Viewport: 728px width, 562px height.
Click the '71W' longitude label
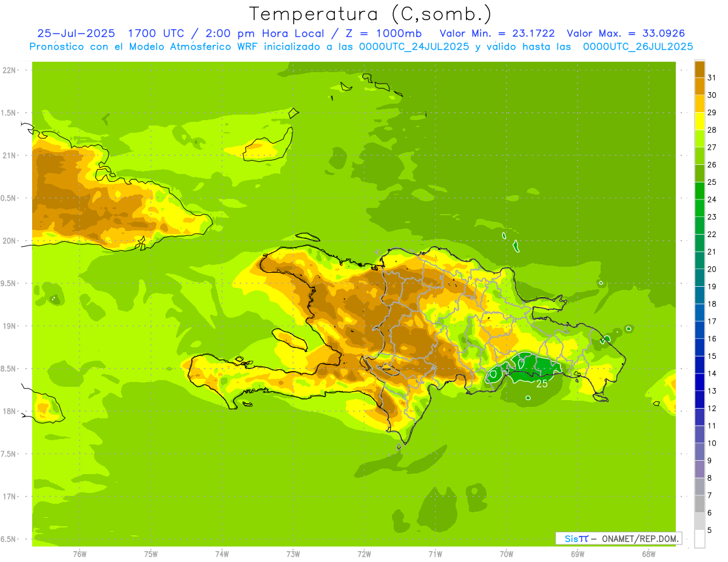pos(435,554)
